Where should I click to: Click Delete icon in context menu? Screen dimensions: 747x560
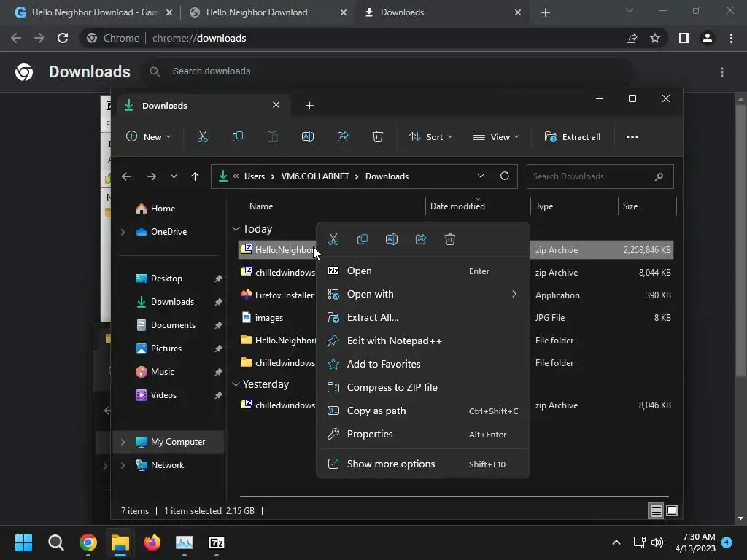click(x=449, y=239)
